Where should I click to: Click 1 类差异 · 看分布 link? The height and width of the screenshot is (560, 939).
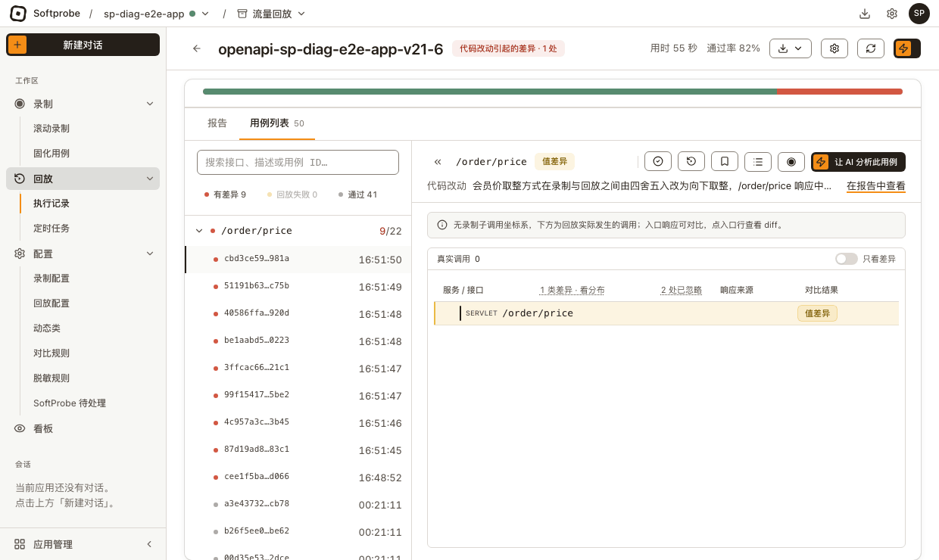tap(572, 290)
